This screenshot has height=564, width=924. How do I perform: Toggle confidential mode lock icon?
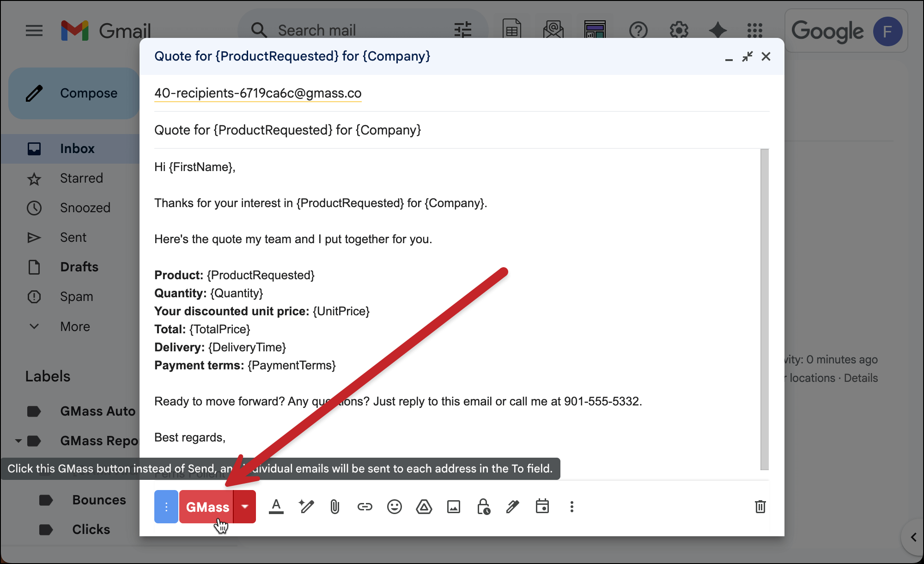(x=483, y=507)
